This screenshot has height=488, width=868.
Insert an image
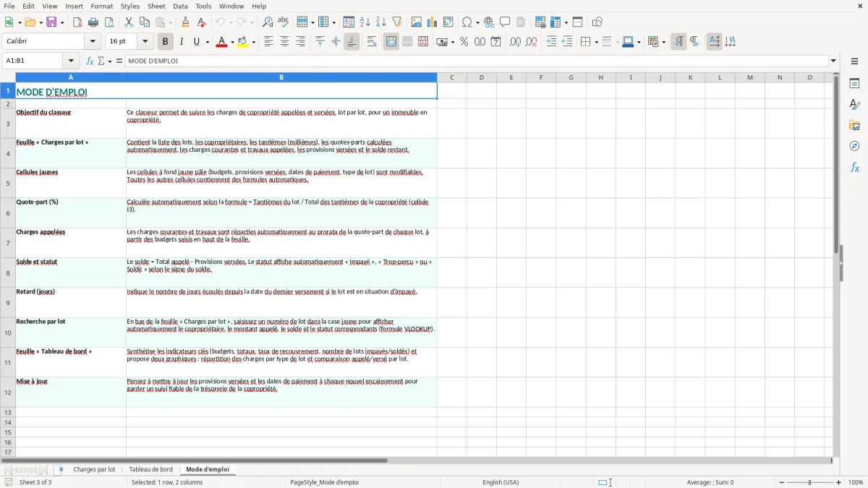click(417, 22)
